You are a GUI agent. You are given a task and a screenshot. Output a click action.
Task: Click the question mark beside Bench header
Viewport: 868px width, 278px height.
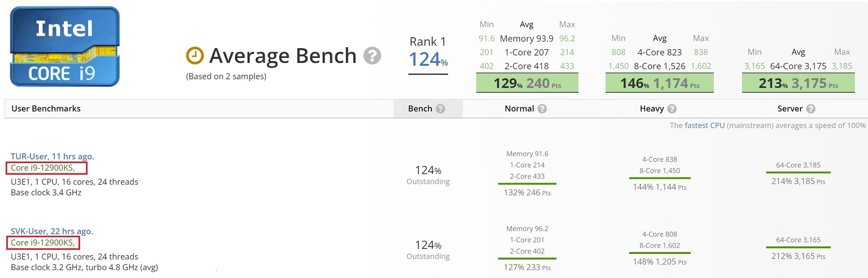point(440,109)
